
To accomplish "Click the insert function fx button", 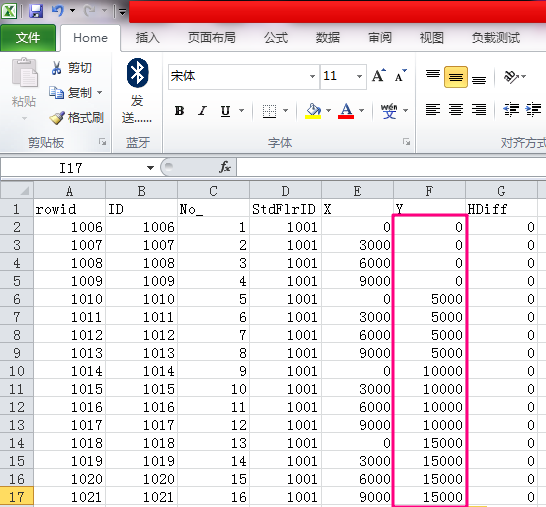I will tap(225, 167).
